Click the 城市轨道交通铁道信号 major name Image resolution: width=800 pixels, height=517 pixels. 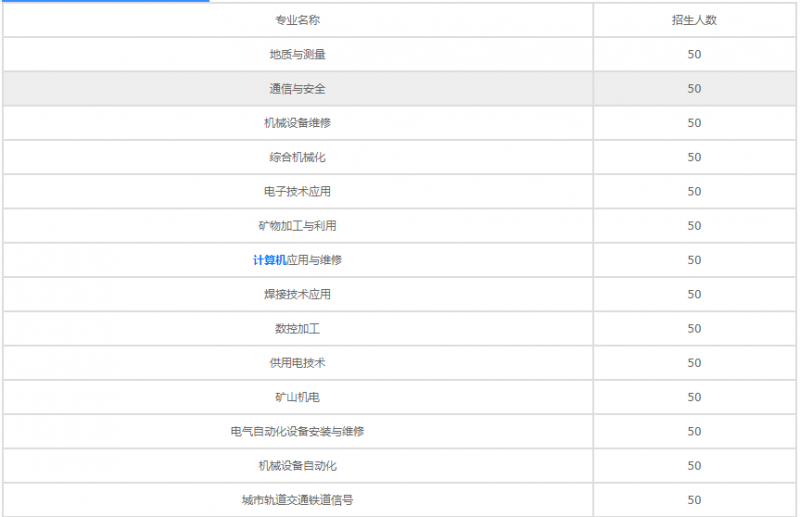pyautogui.click(x=297, y=500)
